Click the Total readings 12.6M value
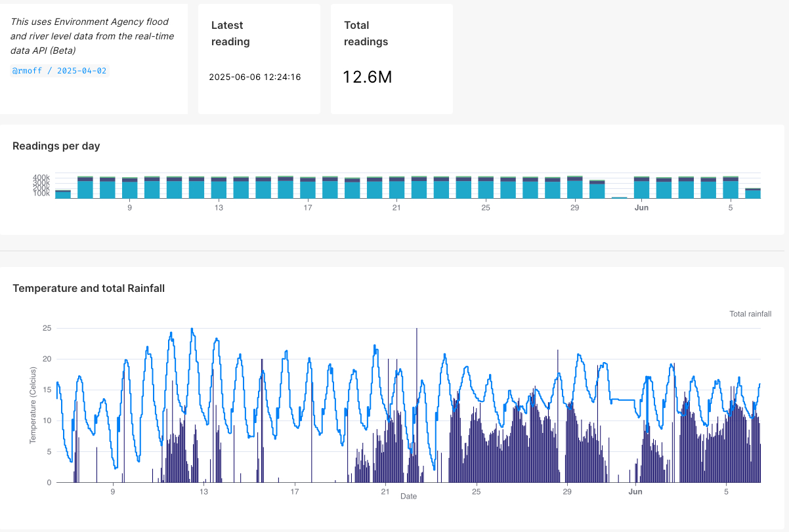The height and width of the screenshot is (532, 789). coord(366,77)
